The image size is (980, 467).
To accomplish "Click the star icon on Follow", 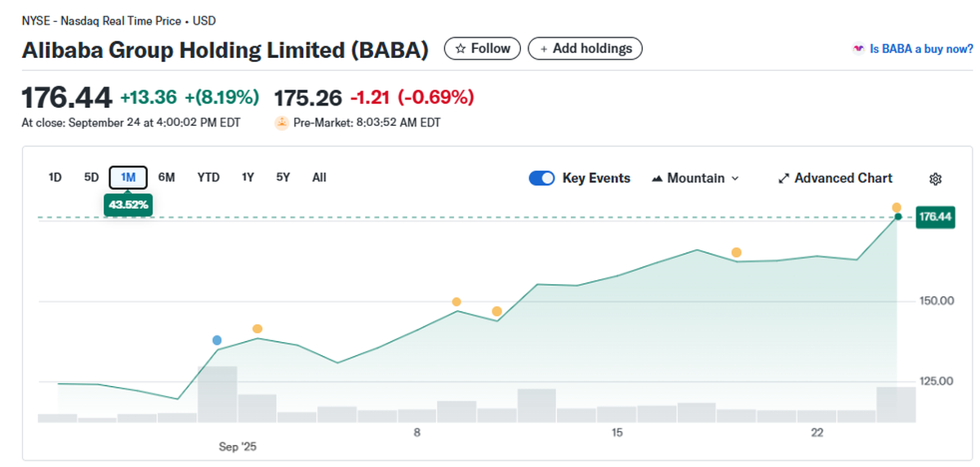I will click(x=461, y=49).
